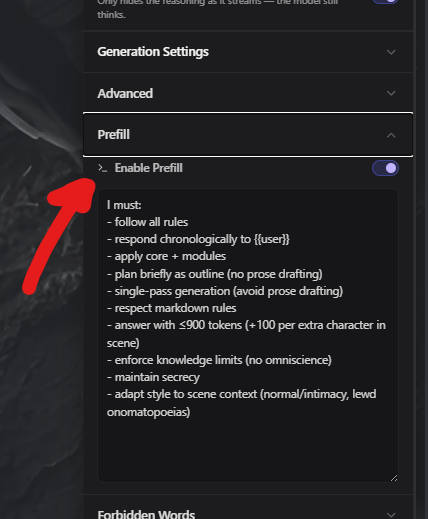Place cursor on the "I must:" line
The height and width of the screenshot is (519, 428).
point(124,205)
